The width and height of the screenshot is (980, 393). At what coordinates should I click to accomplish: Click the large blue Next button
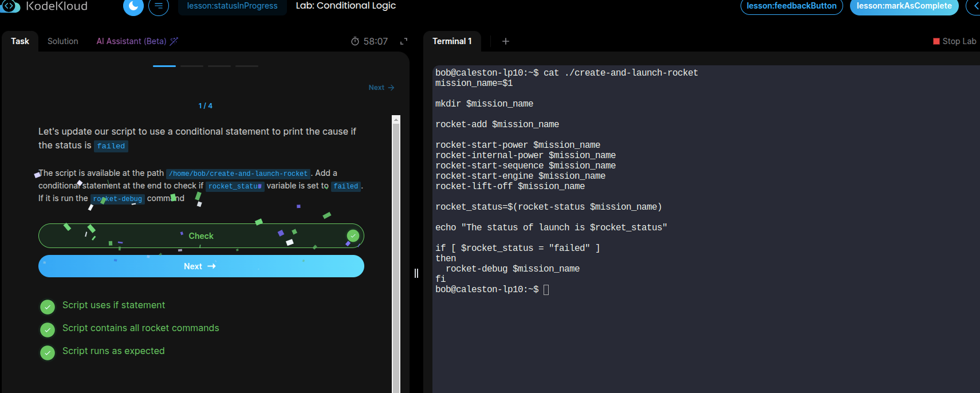click(x=201, y=266)
